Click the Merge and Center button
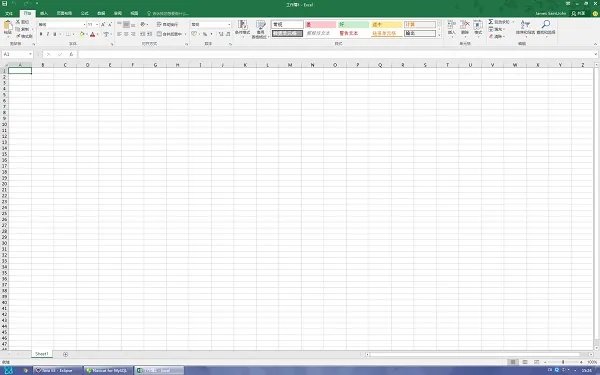 click(170, 34)
